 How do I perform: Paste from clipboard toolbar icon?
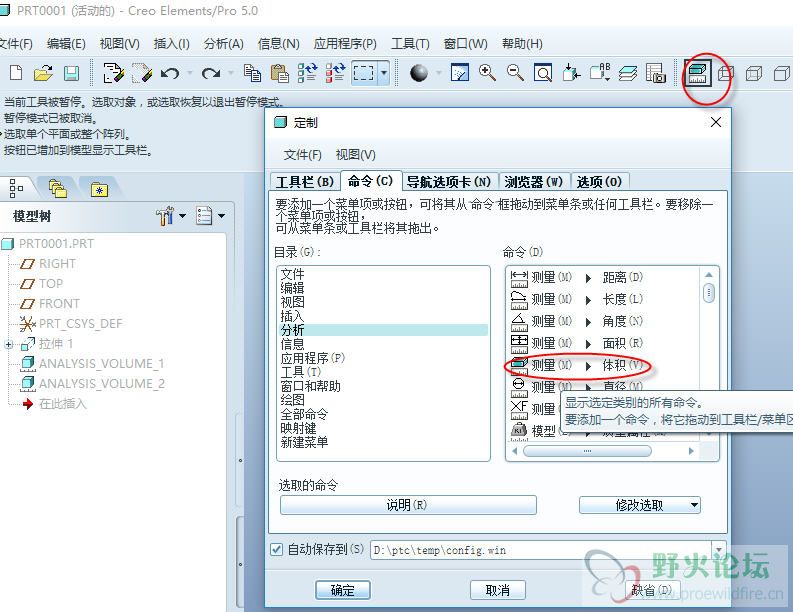point(279,73)
